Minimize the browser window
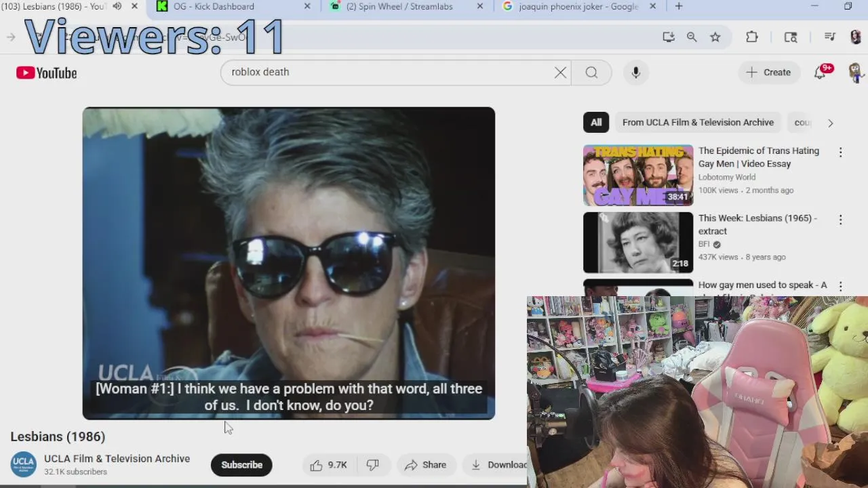Image resolution: width=868 pixels, height=488 pixels. coord(814,7)
